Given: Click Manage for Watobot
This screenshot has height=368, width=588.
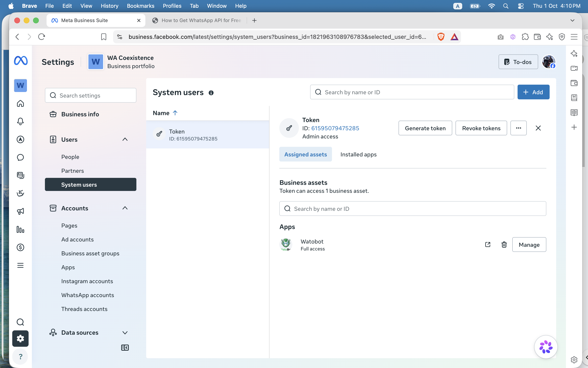Looking at the screenshot, I should (529, 245).
